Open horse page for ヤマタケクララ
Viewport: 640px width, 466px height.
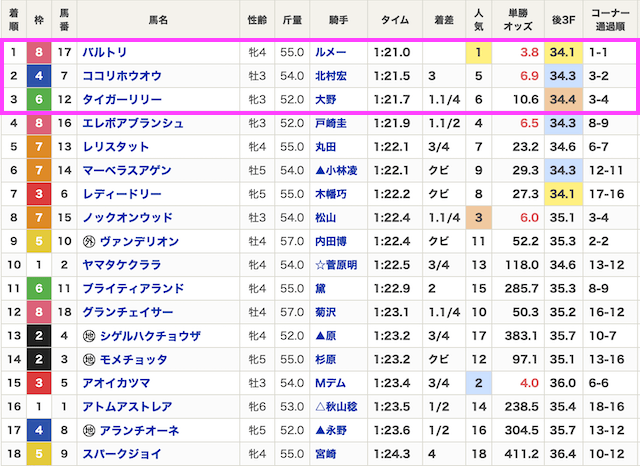point(122,265)
